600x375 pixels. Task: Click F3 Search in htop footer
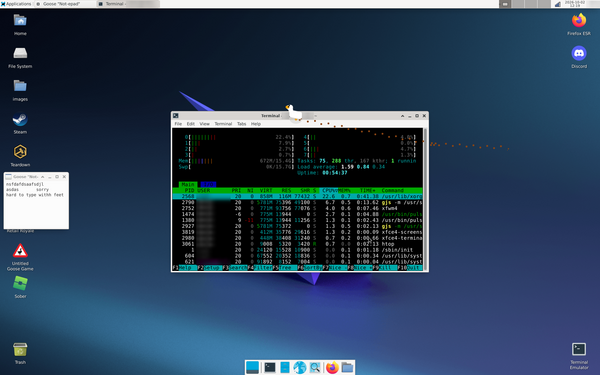click(235, 268)
